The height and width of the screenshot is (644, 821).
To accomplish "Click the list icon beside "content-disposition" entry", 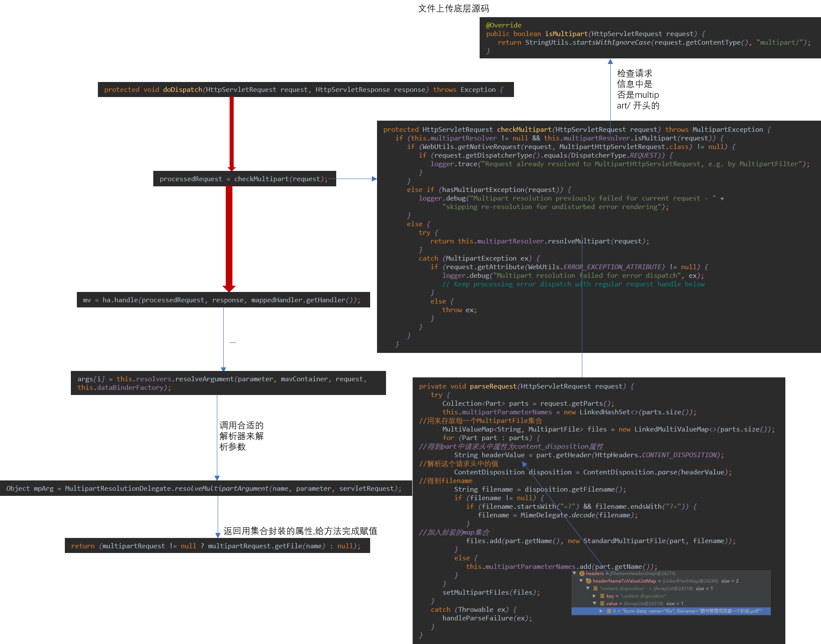I will [x=596, y=589].
